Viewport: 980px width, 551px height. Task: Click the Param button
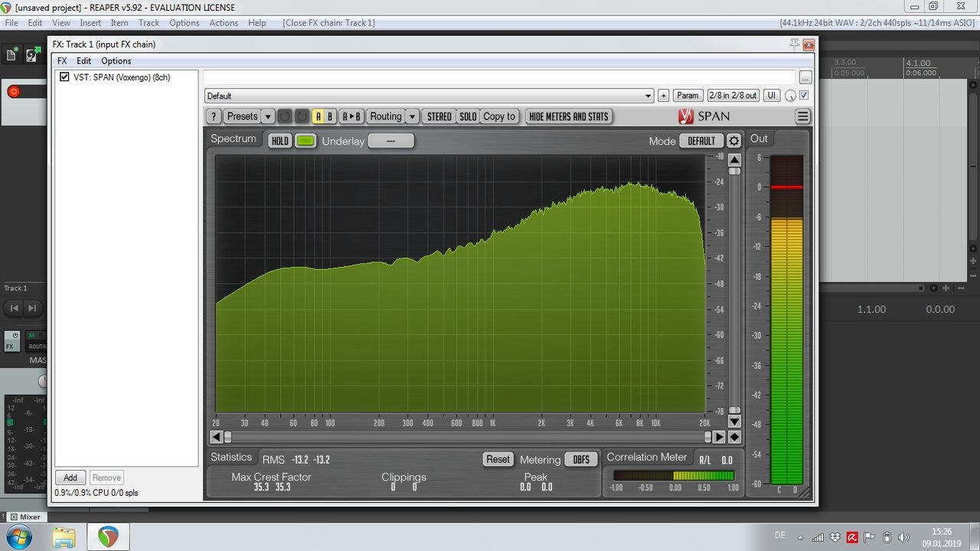pyautogui.click(x=688, y=96)
